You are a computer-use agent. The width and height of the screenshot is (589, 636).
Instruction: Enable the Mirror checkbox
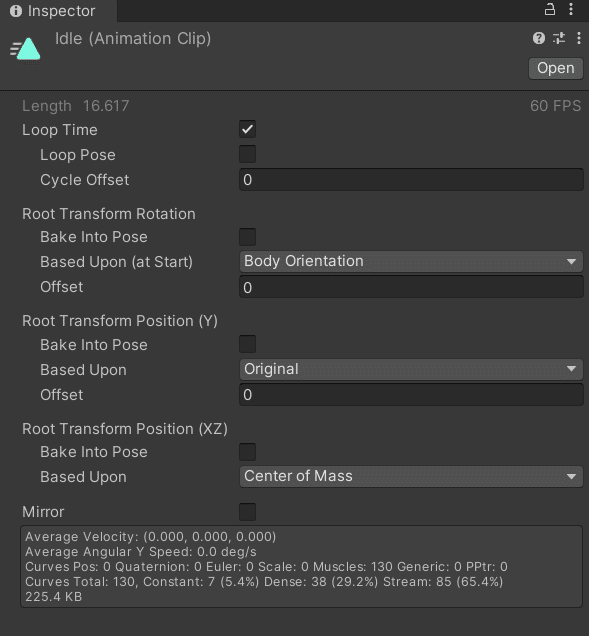coord(247,512)
